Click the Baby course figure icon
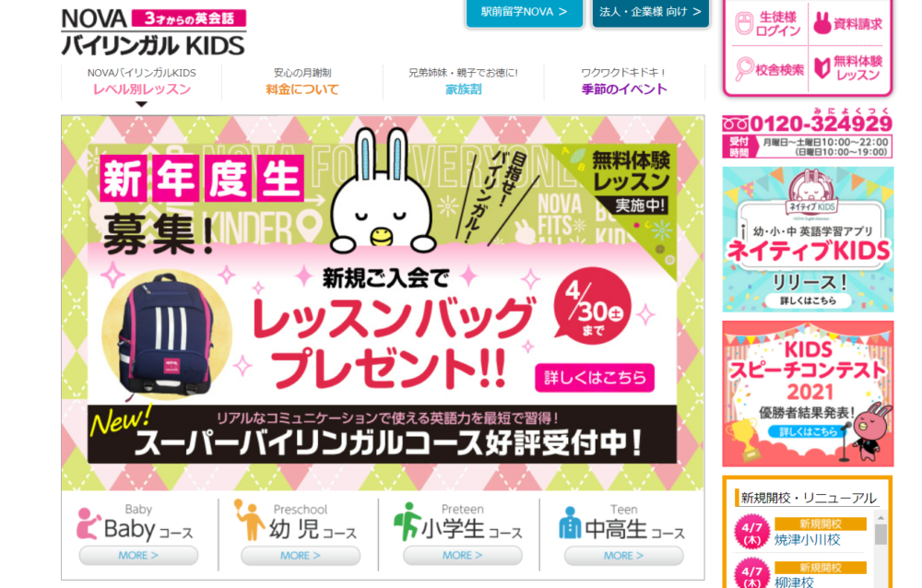 click(89, 523)
